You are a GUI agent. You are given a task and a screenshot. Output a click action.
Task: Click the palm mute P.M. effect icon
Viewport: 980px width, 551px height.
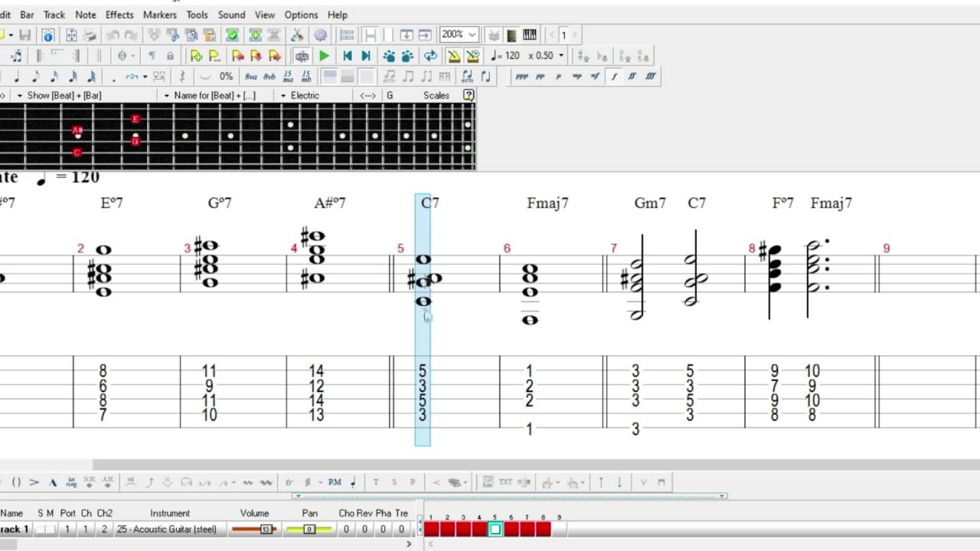(x=335, y=482)
